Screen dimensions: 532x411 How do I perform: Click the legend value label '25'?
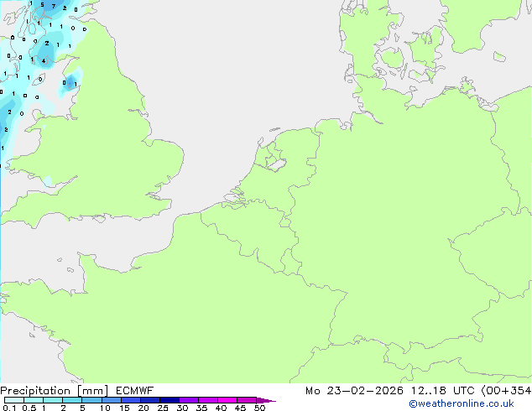163,408
